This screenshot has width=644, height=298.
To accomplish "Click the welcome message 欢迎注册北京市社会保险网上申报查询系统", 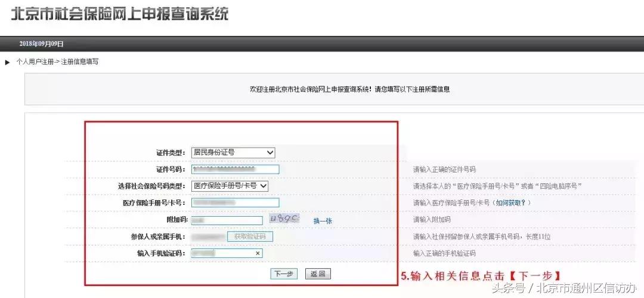I will (350, 89).
